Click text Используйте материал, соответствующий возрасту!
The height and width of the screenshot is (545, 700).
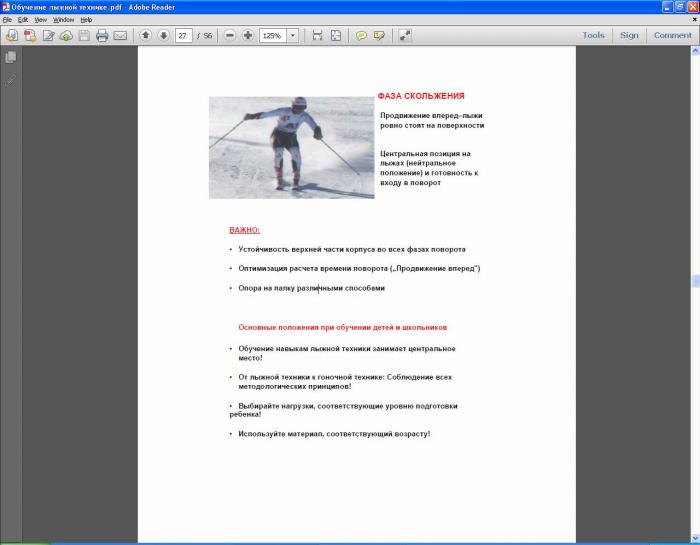(x=334, y=433)
